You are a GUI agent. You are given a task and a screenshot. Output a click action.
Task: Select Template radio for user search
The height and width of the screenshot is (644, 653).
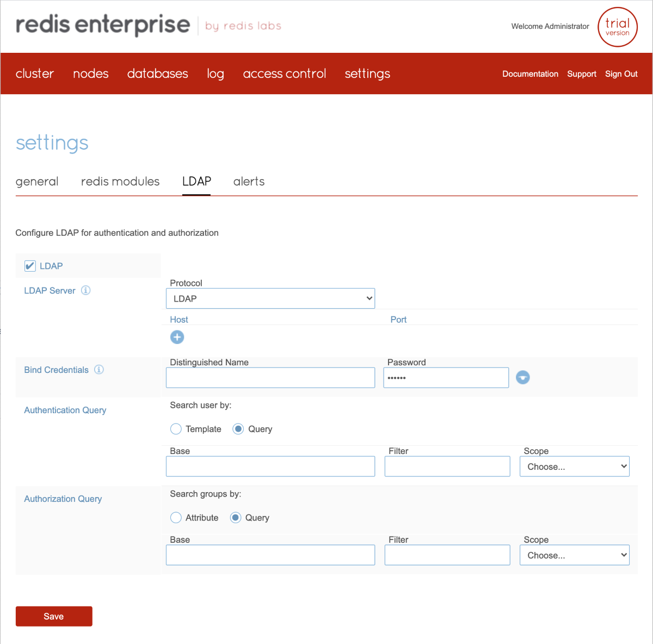pyautogui.click(x=176, y=429)
